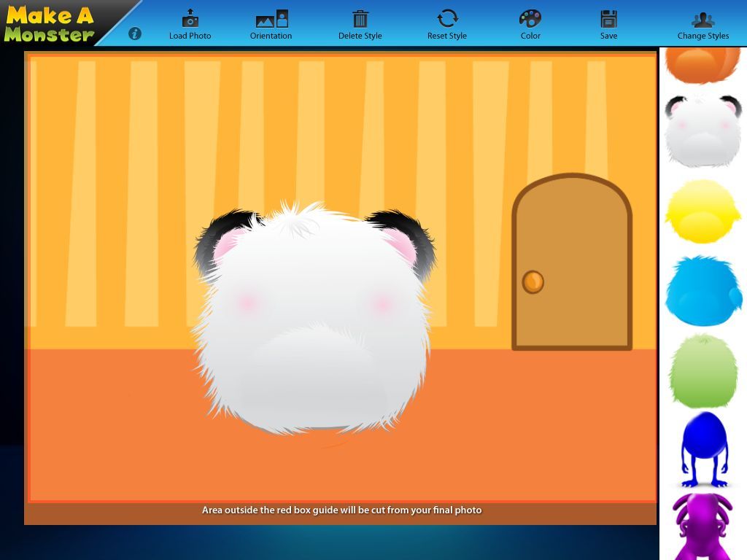Choose the blue furry body thumbnail

(704, 291)
